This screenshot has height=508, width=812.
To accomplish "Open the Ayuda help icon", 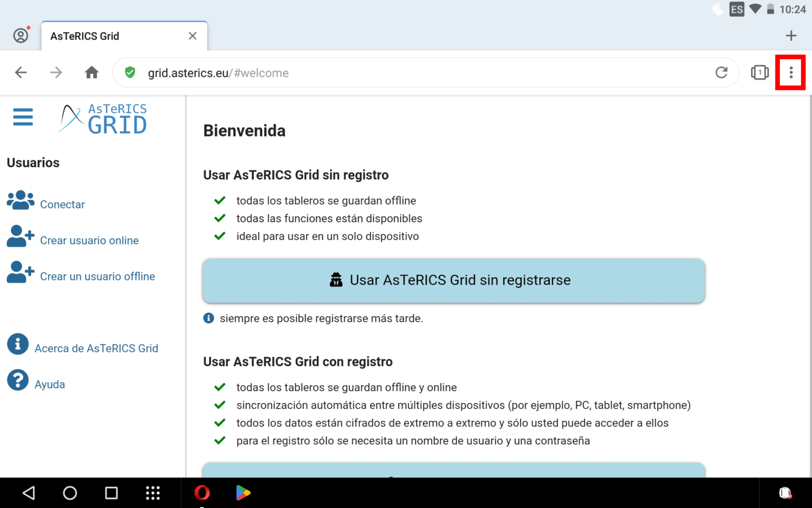I will 17,380.
